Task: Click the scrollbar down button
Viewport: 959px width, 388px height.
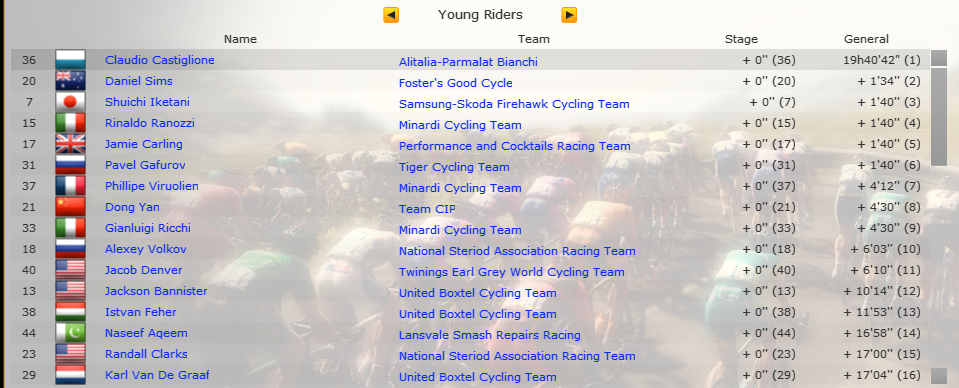Action: coord(939,375)
